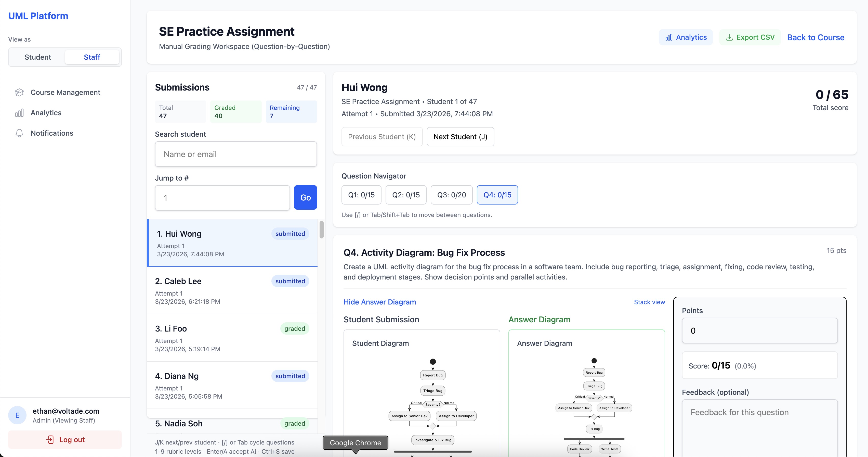Click Go beside the Jump to field
This screenshot has width=868, height=457.
point(305,197)
